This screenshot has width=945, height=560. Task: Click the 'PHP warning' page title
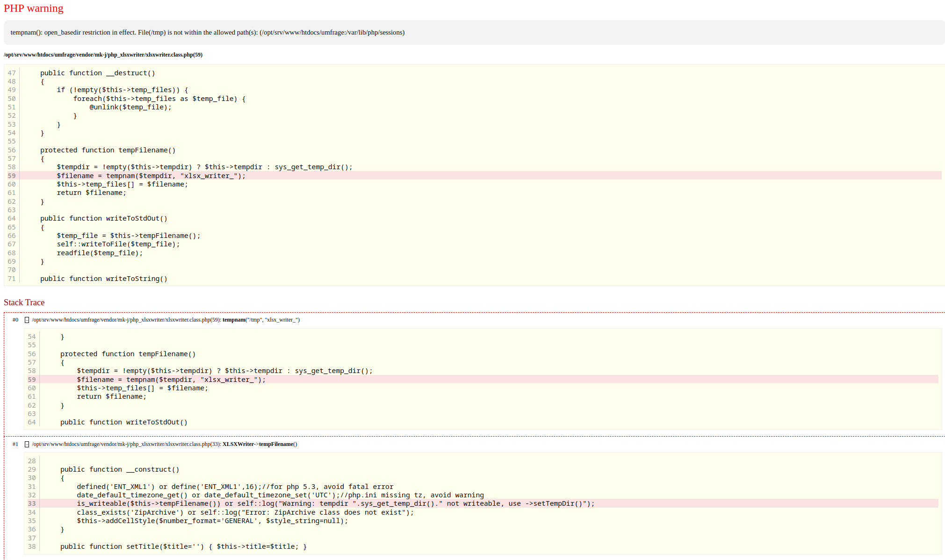tap(34, 8)
